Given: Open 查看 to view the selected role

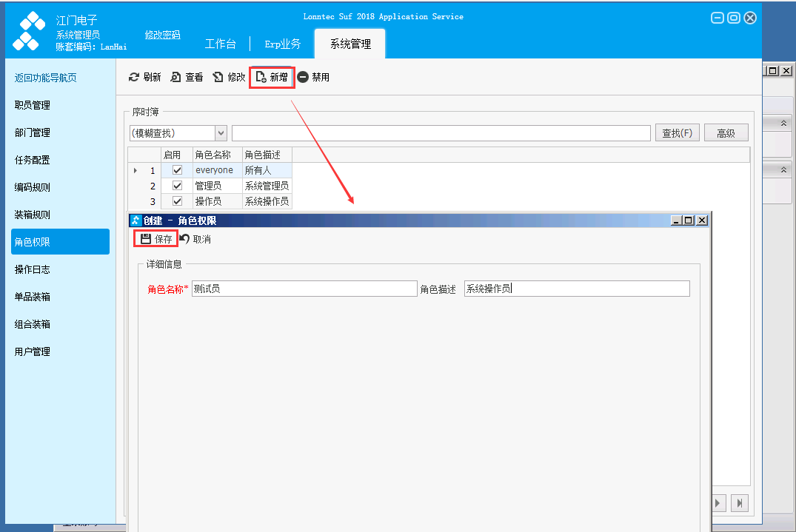Looking at the screenshot, I should pos(187,77).
